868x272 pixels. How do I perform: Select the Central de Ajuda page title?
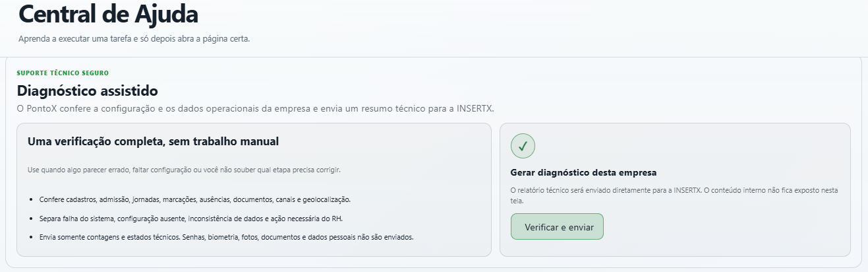click(108, 15)
